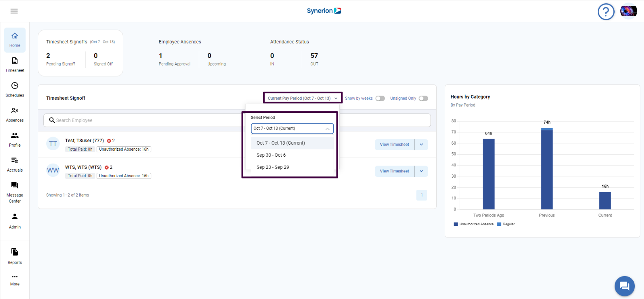
Task: Click Unauthorized Absence: 16h tag for WTS
Action: 124,176
